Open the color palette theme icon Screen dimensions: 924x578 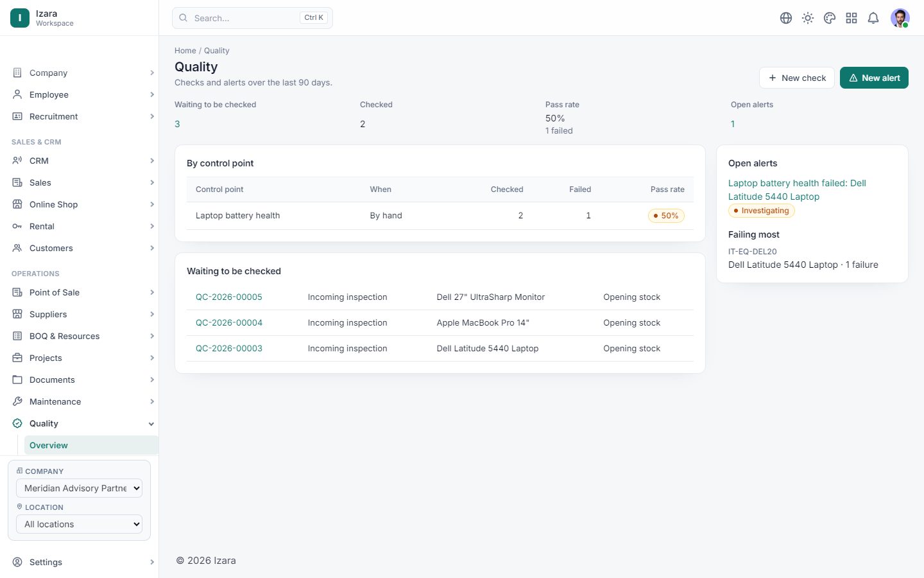[x=830, y=18]
